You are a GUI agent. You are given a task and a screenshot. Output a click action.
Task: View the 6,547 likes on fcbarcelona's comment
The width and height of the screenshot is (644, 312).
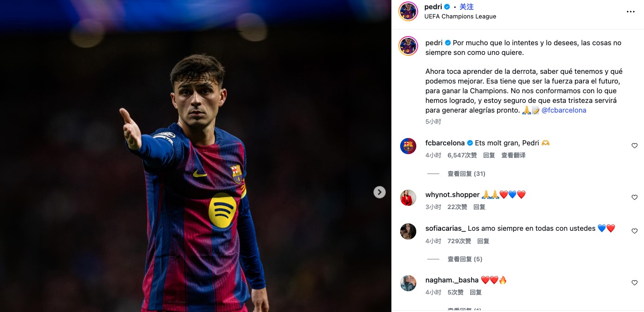tap(462, 156)
